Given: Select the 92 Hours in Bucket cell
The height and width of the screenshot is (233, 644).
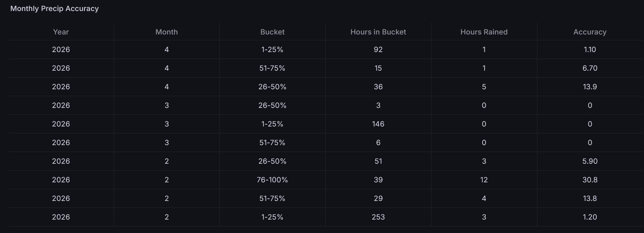Looking at the screenshot, I should pyautogui.click(x=378, y=50).
